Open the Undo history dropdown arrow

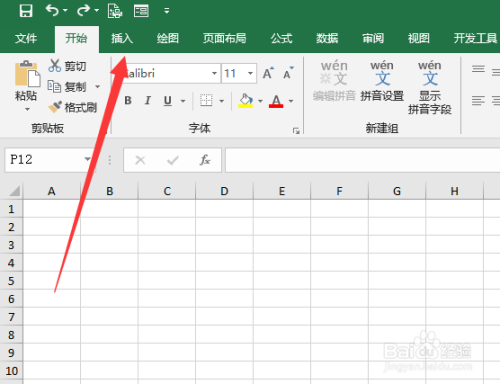pyautogui.click(x=65, y=11)
